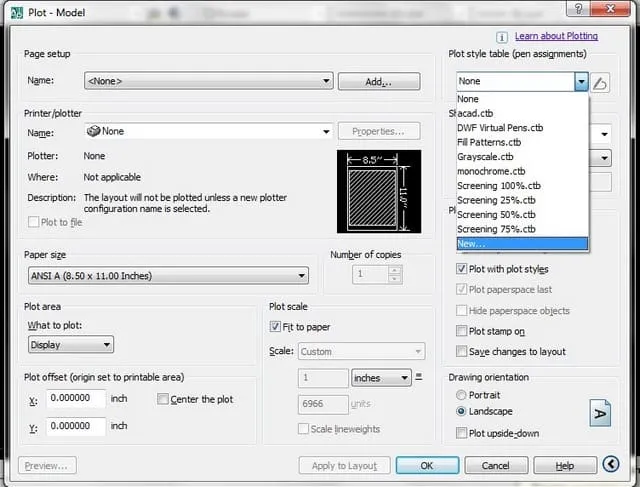Open Page setup Name dropdown

coord(209,81)
